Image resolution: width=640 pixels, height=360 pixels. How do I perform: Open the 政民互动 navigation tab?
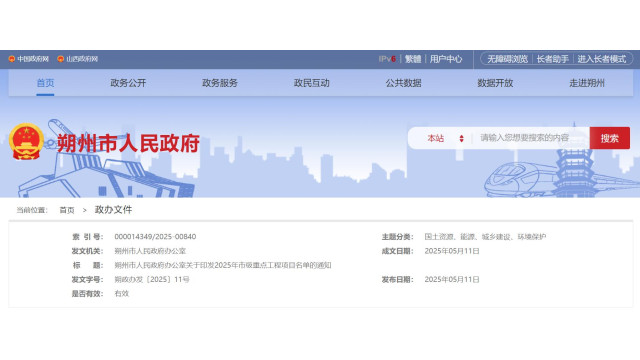312,83
